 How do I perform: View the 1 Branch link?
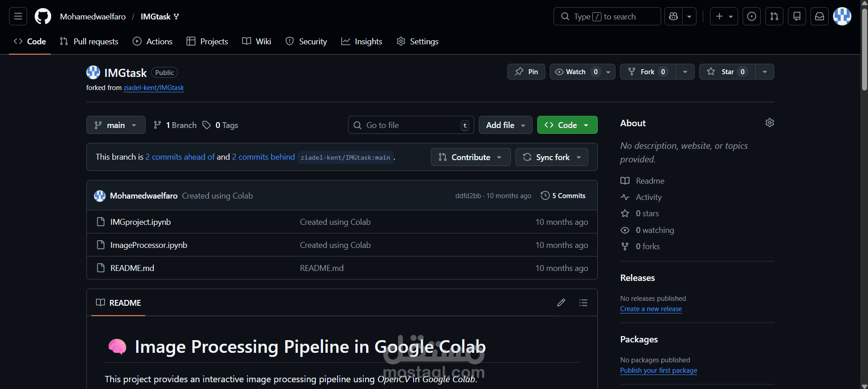click(x=175, y=125)
